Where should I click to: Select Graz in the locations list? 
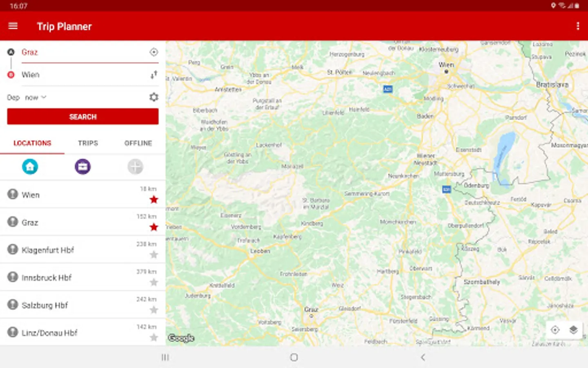pos(82,222)
